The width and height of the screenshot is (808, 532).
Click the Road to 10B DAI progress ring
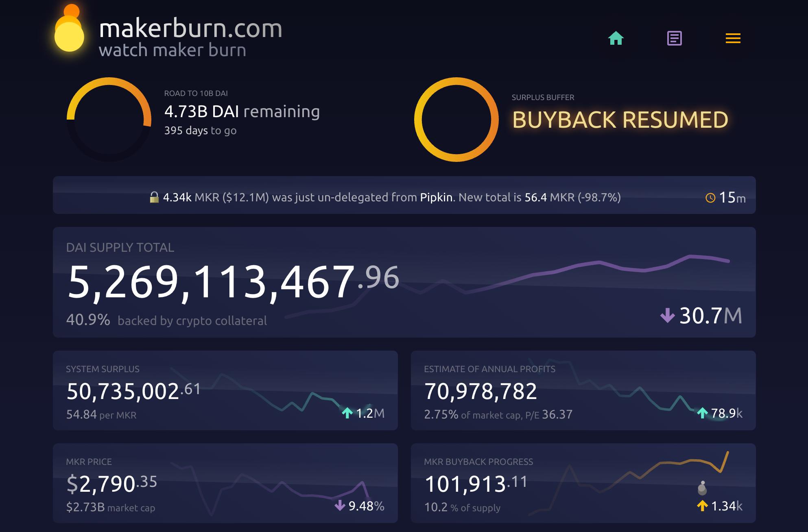pos(109,119)
